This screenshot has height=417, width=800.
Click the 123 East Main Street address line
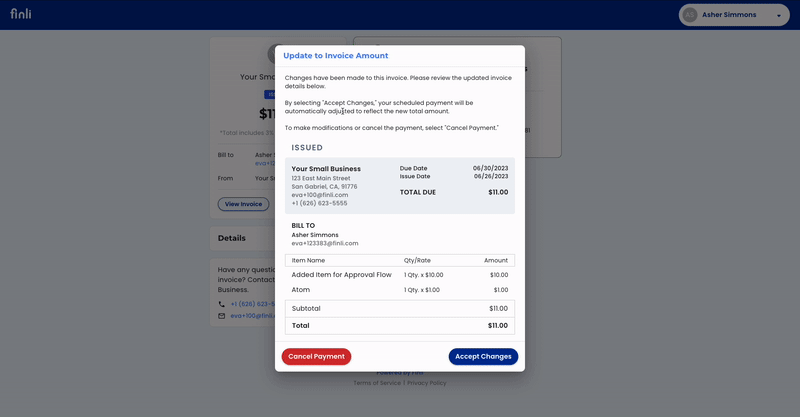click(x=321, y=178)
